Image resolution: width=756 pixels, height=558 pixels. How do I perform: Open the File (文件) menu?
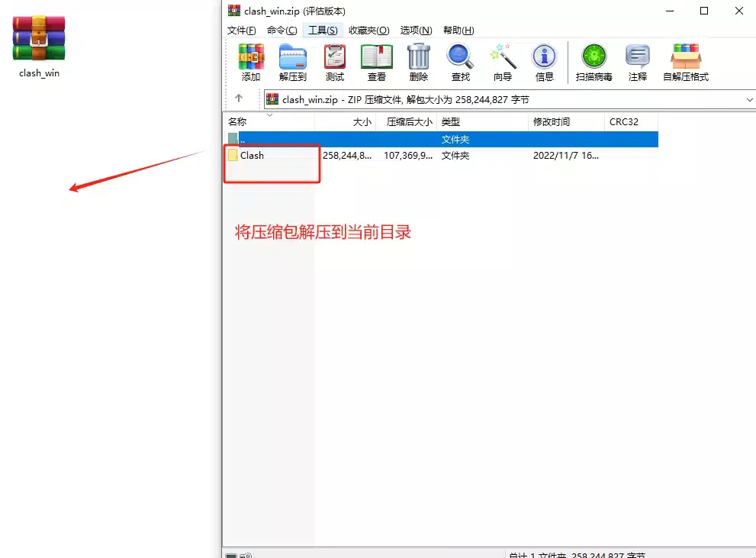point(241,31)
